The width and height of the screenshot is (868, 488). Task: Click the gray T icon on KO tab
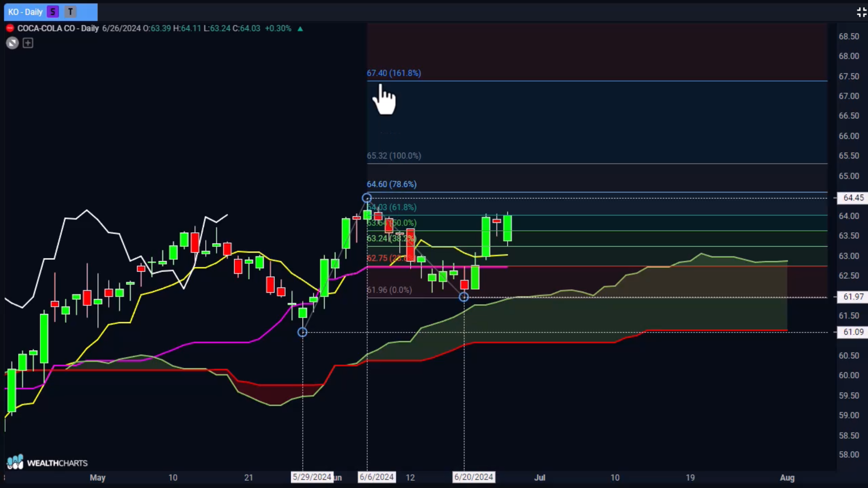click(x=70, y=12)
